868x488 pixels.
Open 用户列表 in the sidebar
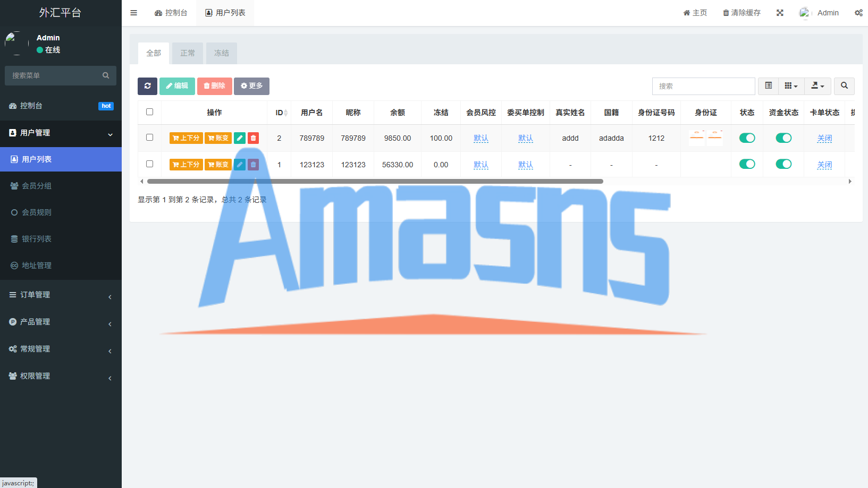pos(61,159)
